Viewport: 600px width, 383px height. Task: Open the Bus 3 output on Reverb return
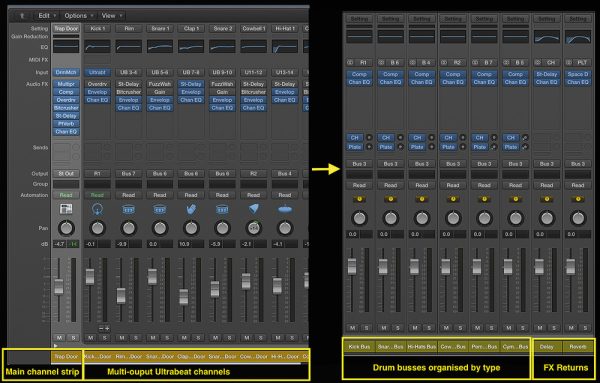coord(578,164)
